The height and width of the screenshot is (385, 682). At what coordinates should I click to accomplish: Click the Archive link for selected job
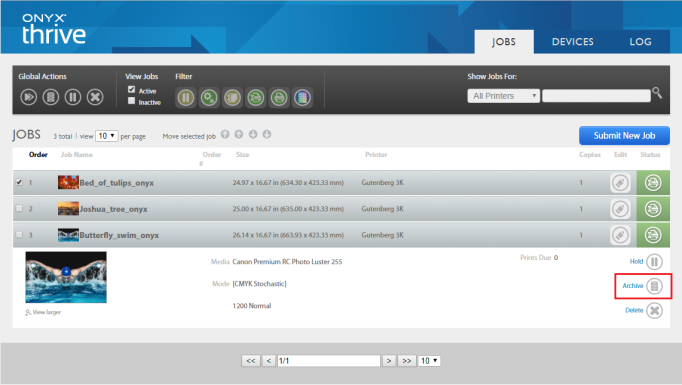tap(633, 286)
